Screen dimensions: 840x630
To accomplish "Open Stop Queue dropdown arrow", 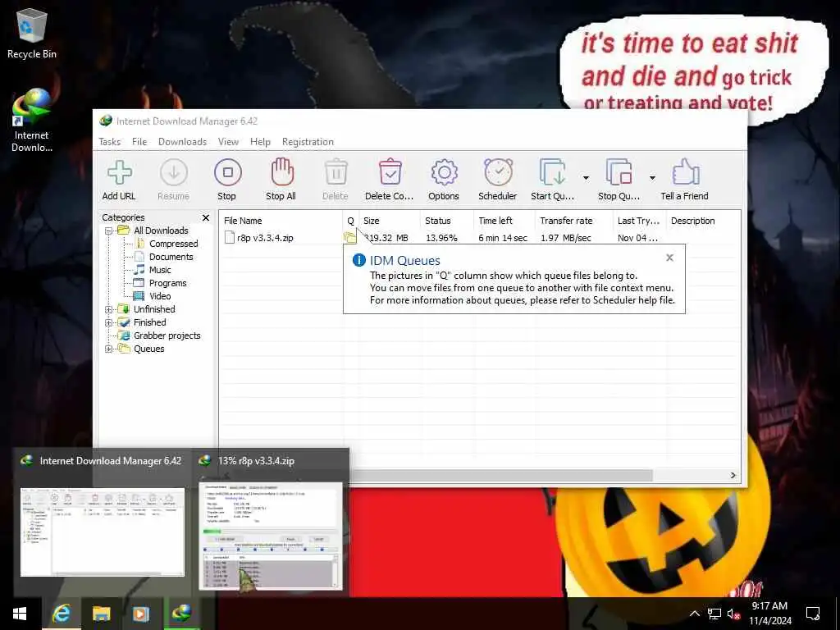I will [652, 178].
